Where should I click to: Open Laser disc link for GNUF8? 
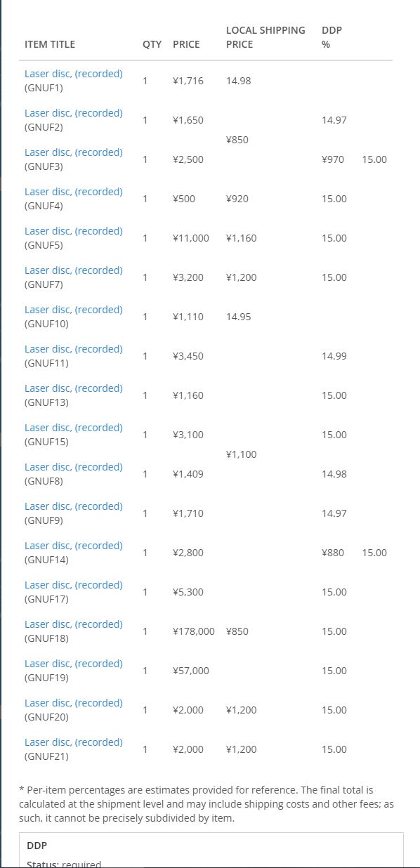pyautogui.click(x=73, y=467)
